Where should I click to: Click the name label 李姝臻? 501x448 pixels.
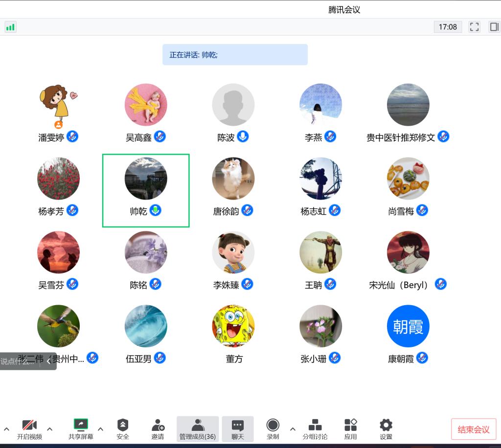click(226, 285)
